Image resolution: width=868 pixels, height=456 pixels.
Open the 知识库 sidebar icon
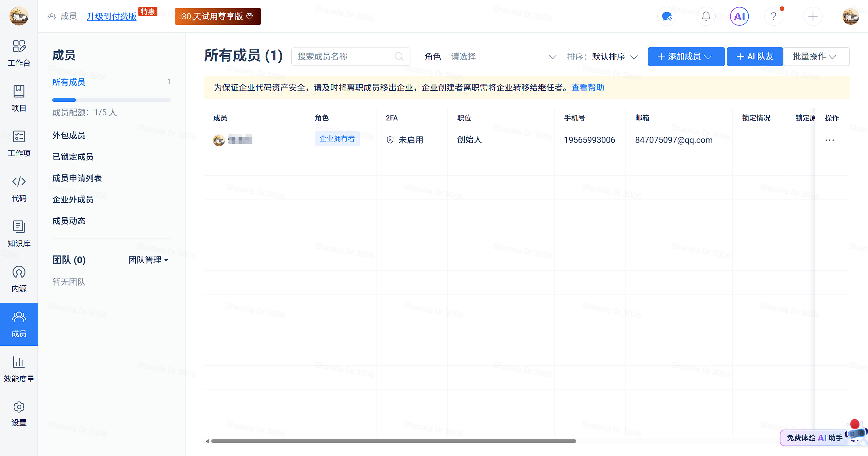click(x=19, y=234)
